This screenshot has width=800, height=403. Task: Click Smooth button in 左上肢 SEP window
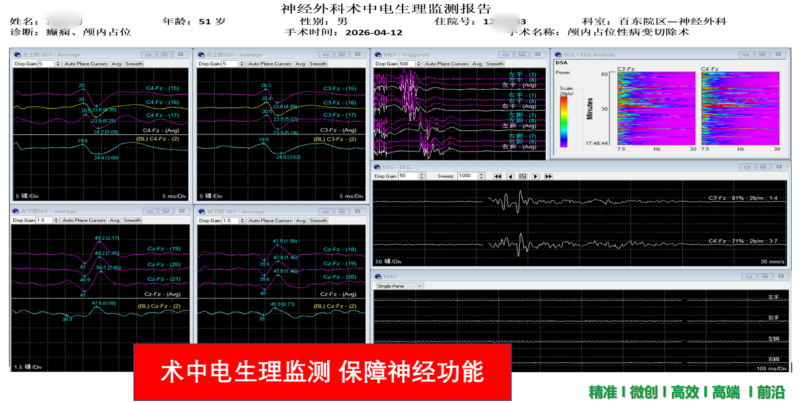134,64
